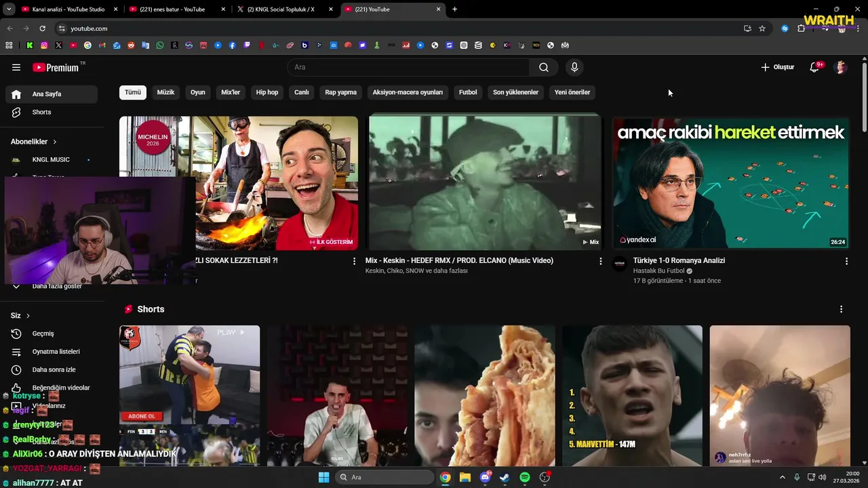Select the Yeni öneriler chip
This screenshot has height=488, width=868.
pyautogui.click(x=572, y=92)
